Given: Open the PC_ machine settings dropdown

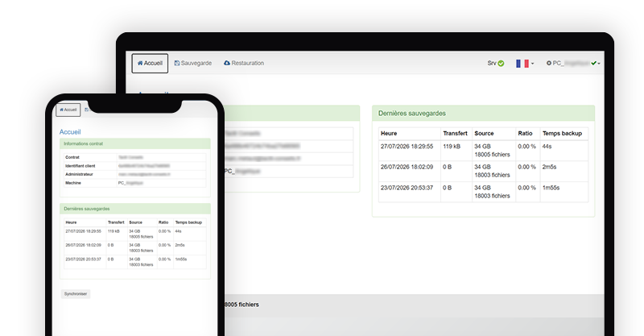Looking at the screenshot, I should [573, 64].
